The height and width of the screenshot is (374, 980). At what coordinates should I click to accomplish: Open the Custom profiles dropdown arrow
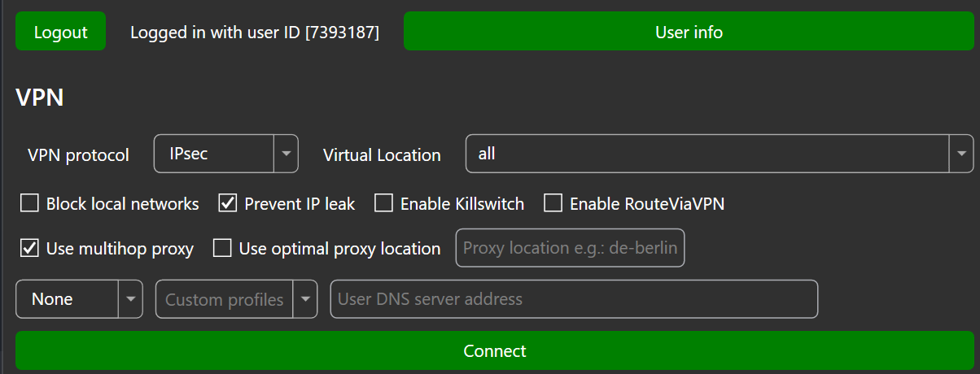305,299
